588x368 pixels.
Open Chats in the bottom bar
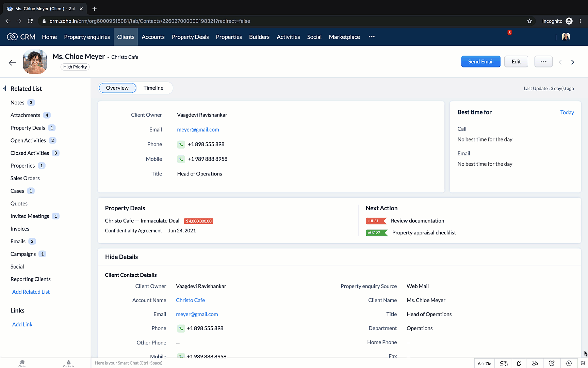tap(22, 364)
